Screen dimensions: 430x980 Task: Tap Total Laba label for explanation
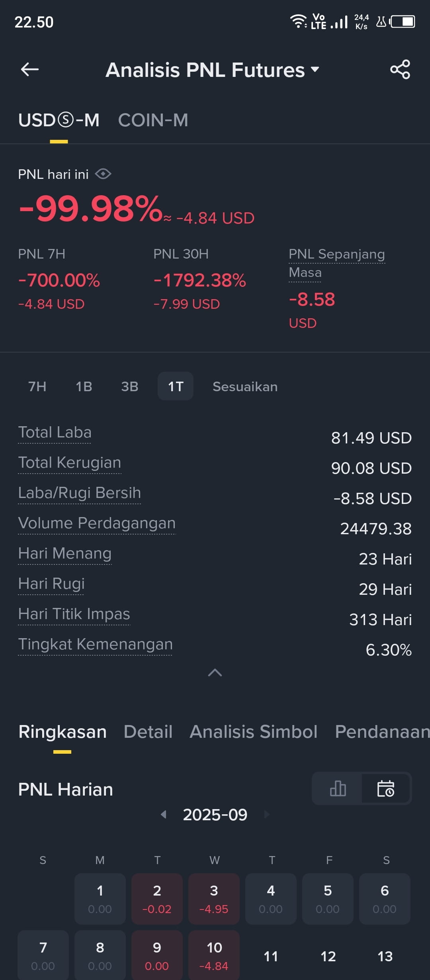coord(55,433)
